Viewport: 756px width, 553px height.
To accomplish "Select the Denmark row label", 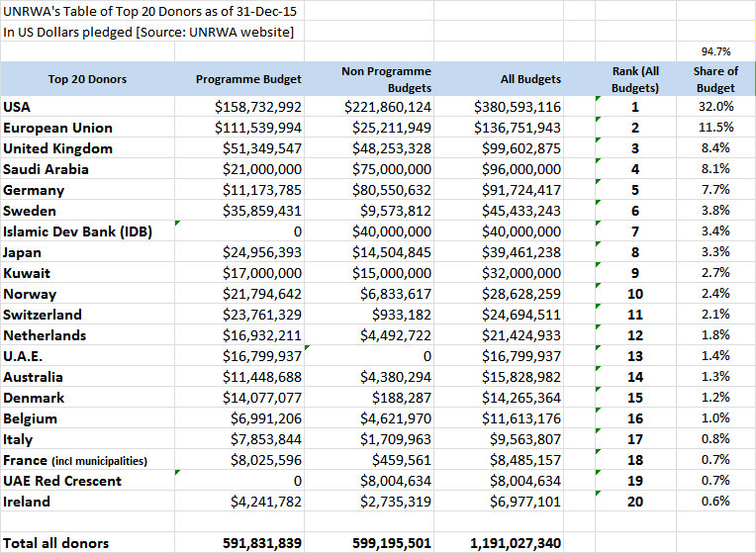I will [x=87, y=398].
